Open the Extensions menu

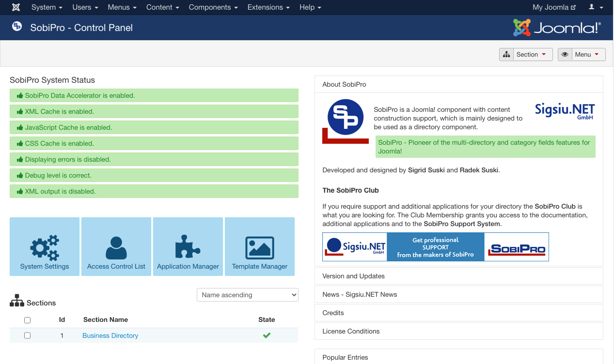268,7
